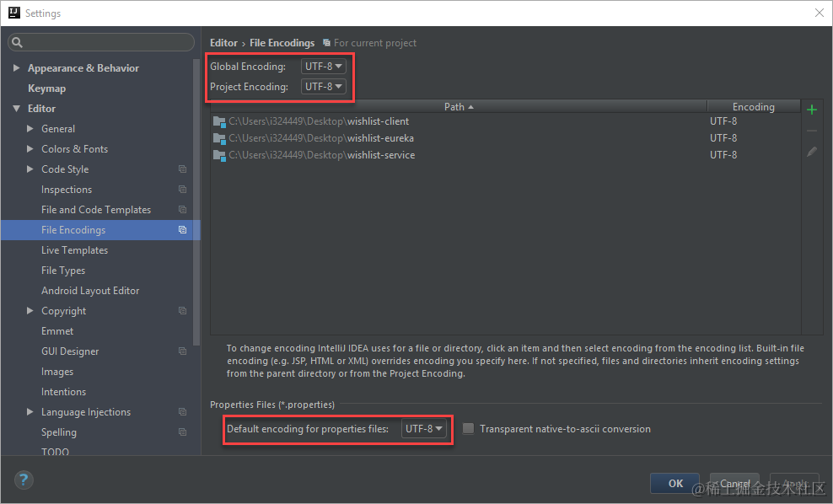Click the search magnifier icon
This screenshot has height=504, width=833.
pyautogui.click(x=17, y=42)
